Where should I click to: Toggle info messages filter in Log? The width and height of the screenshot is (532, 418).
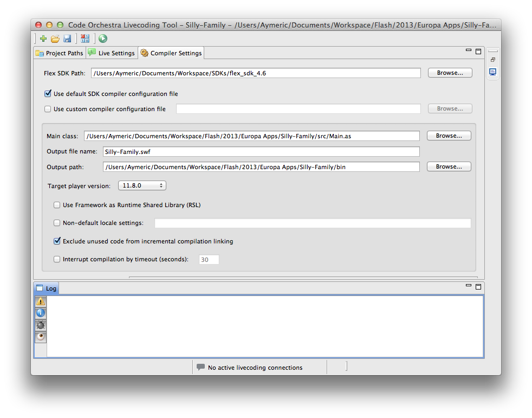coord(41,313)
